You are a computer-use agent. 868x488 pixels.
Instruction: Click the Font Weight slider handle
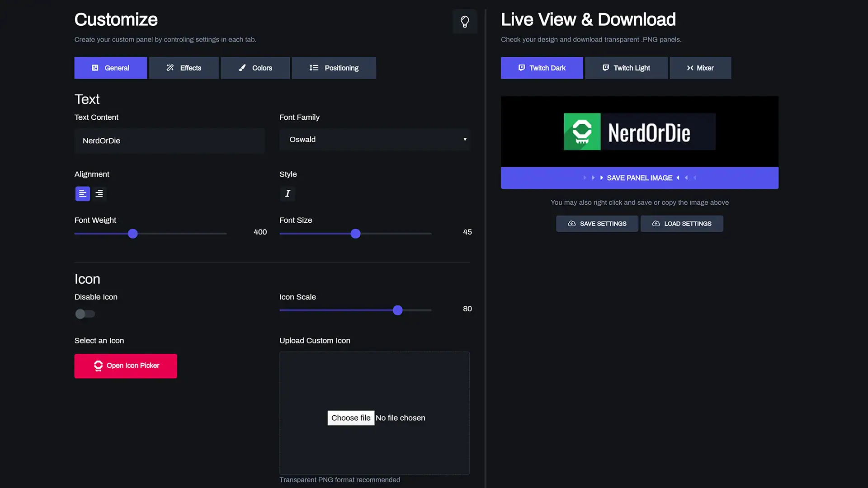click(x=132, y=234)
